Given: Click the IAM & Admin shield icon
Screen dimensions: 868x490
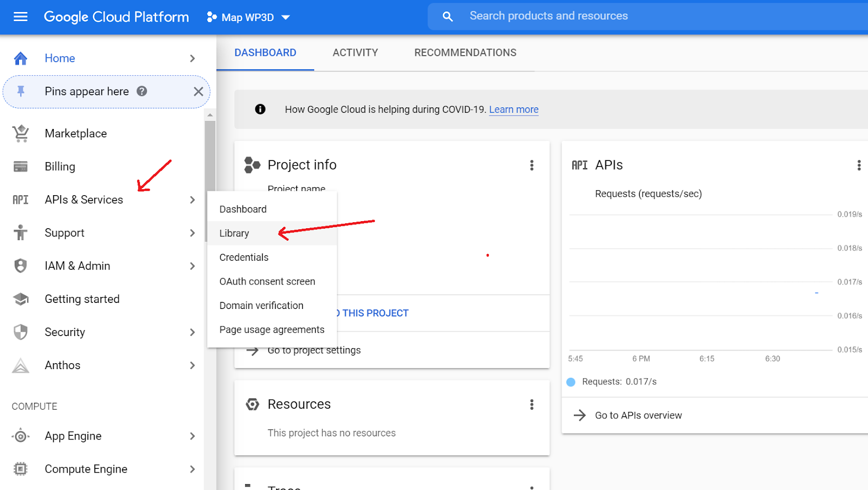Looking at the screenshot, I should coord(21,266).
